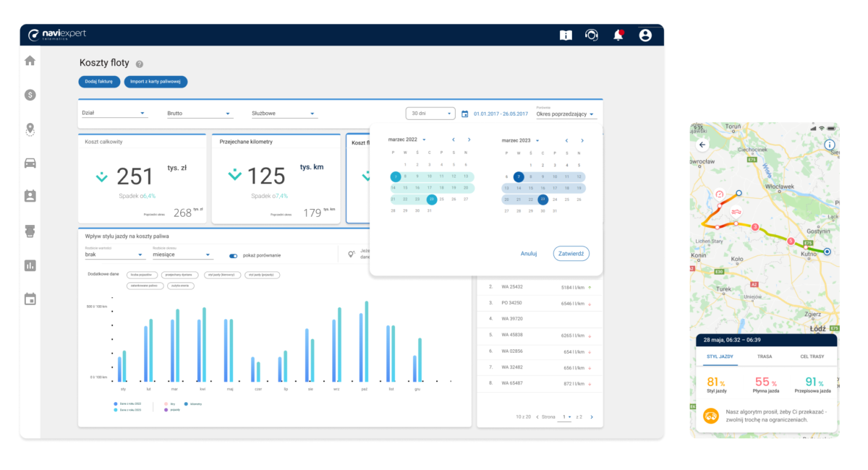Expand the Okres poprzedzający comparison dropdown
The height and width of the screenshot is (470, 868).
(x=566, y=114)
